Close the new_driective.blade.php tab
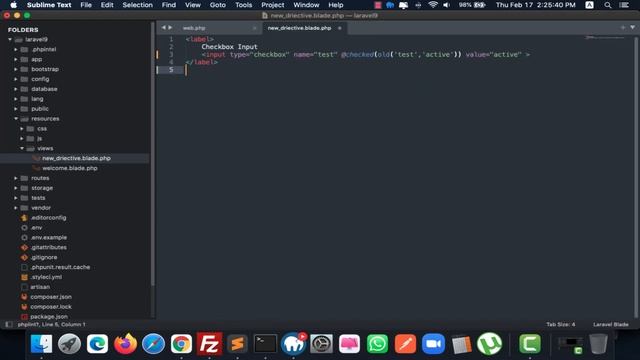 [x=339, y=28]
